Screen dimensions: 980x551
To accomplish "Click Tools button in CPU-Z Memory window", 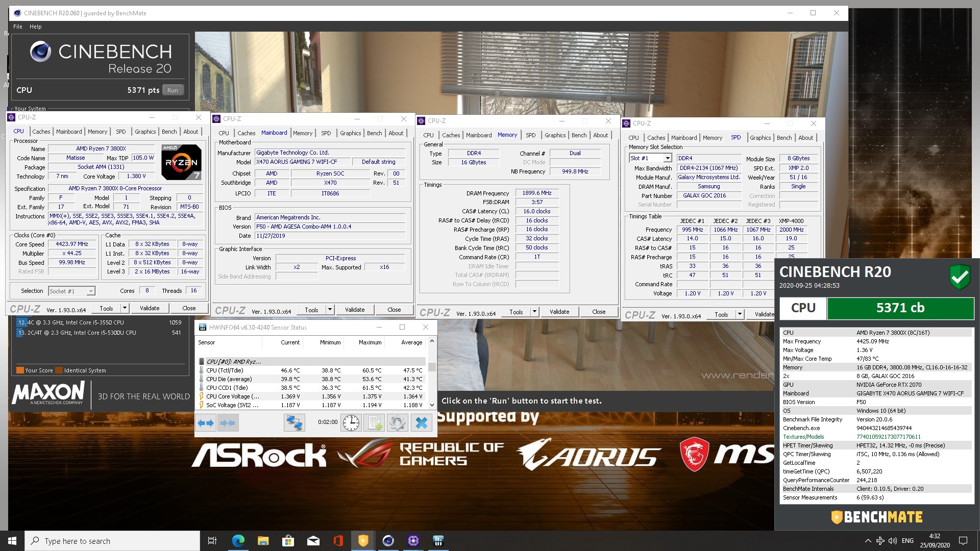I will click(x=516, y=312).
